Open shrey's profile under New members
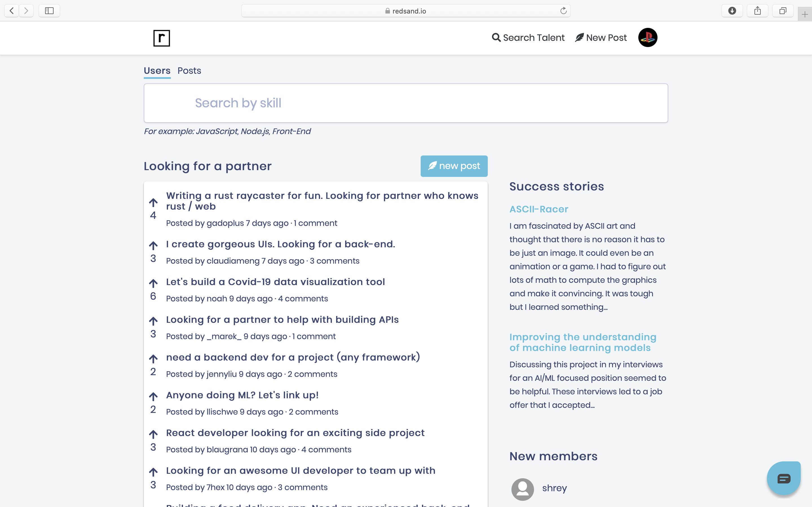Screen dimensions: 812x507 coord(554,488)
